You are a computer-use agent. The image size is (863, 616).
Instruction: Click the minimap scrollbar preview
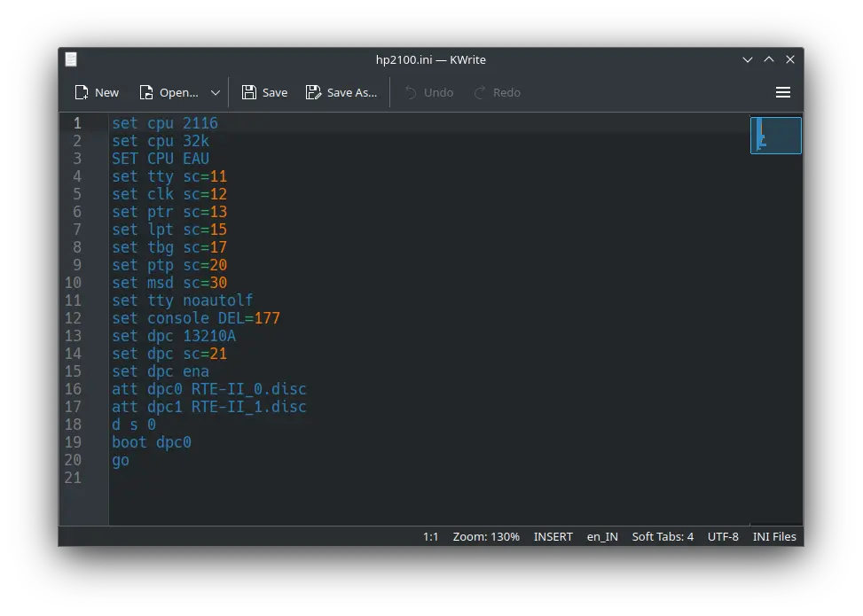coord(775,136)
